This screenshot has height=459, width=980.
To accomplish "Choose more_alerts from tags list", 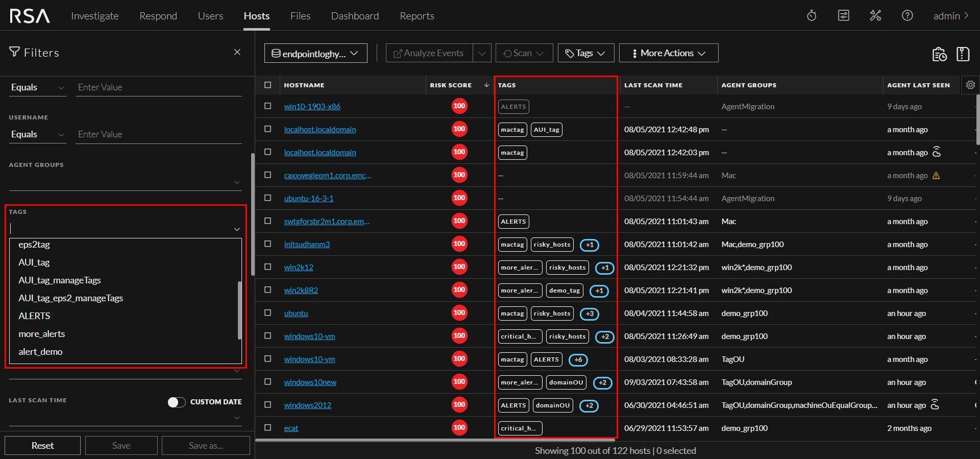I will 42,334.
